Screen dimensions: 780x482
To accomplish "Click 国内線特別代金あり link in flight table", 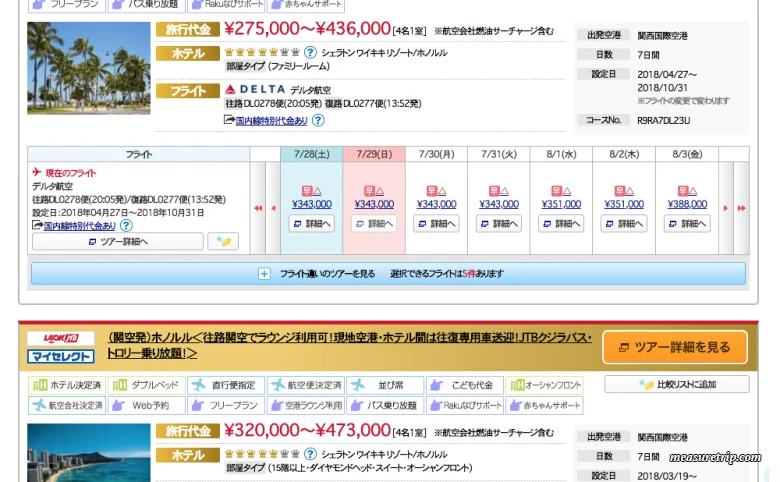I will click(x=80, y=226).
